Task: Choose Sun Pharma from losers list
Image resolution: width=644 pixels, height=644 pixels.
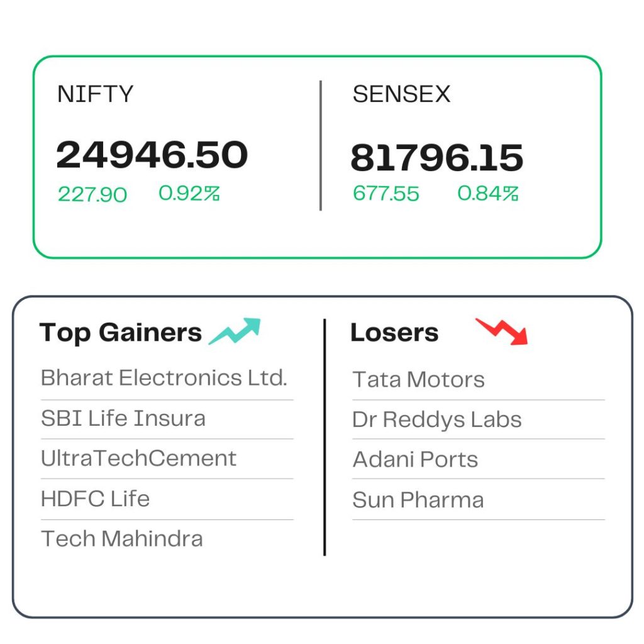Action: [418, 500]
